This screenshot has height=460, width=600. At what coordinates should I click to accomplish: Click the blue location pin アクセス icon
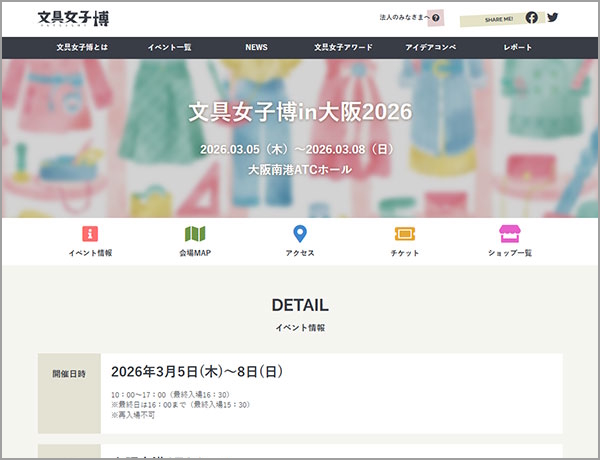[x=300, y=234]
